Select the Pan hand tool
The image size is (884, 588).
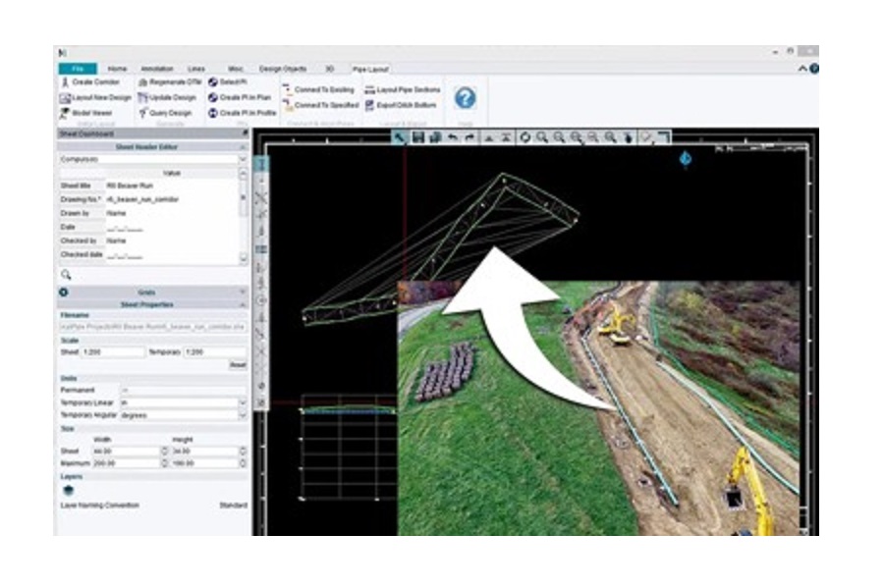(628, 137)
